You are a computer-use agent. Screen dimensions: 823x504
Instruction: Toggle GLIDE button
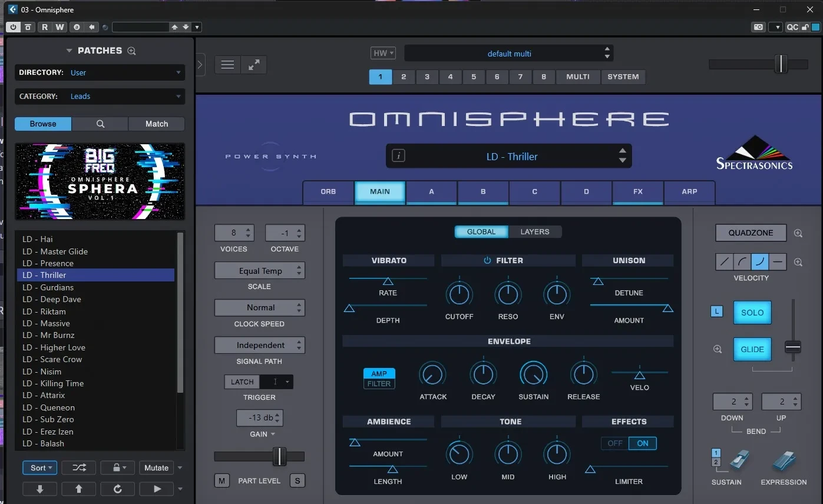point(752,349)
